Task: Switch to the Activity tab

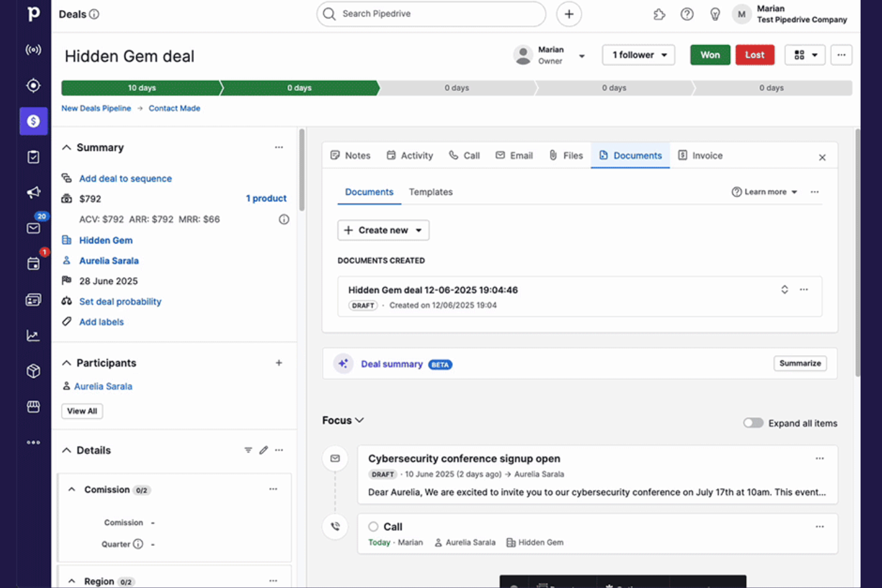Action: 410,155
